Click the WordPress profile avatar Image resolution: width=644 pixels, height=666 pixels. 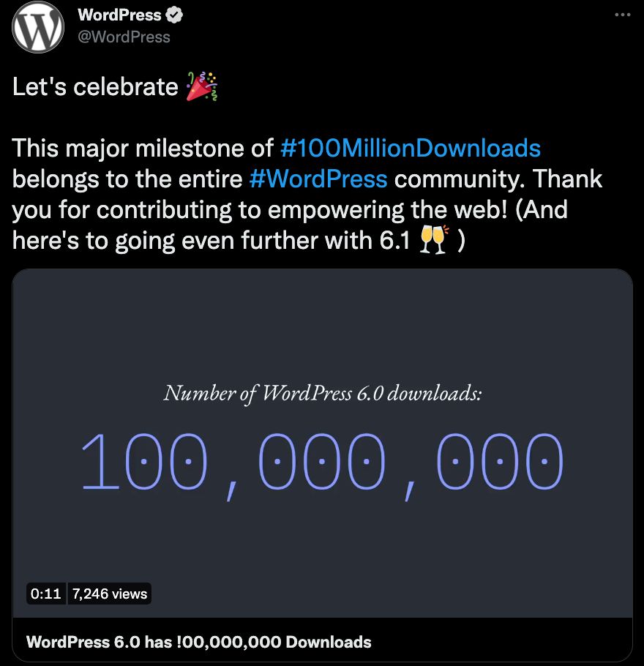pos(37,28)
